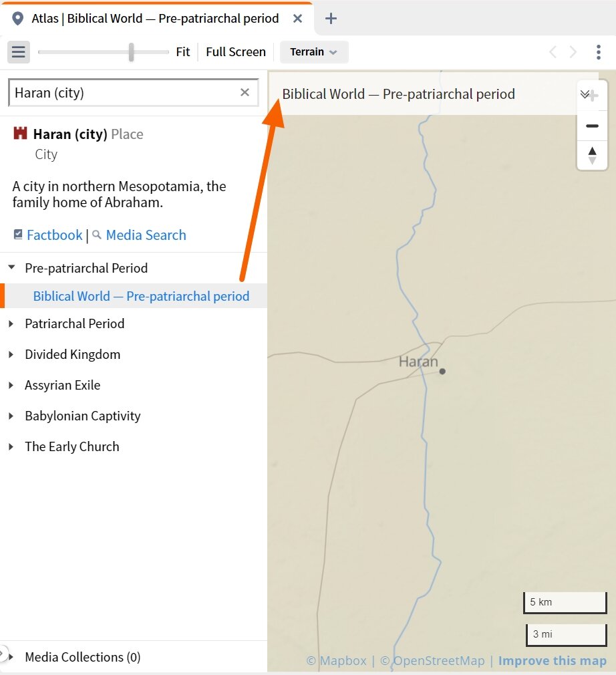Screen dimensions: 616x675
Task: Collapse the Pre-patriarchal Period section
Action: (x=11, y=268)
